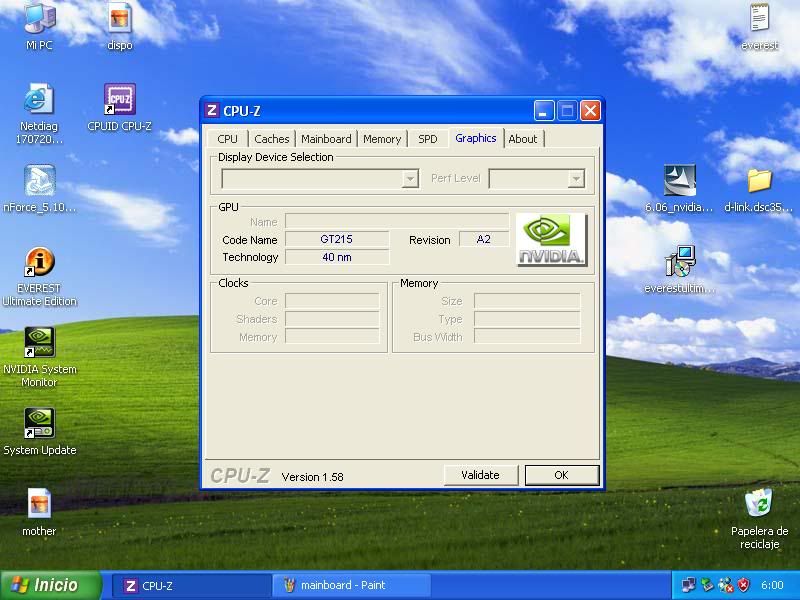Expand the Perf Level dropdown
The width and height of the screenshot is (800, 600).
[x=576, y=179]
